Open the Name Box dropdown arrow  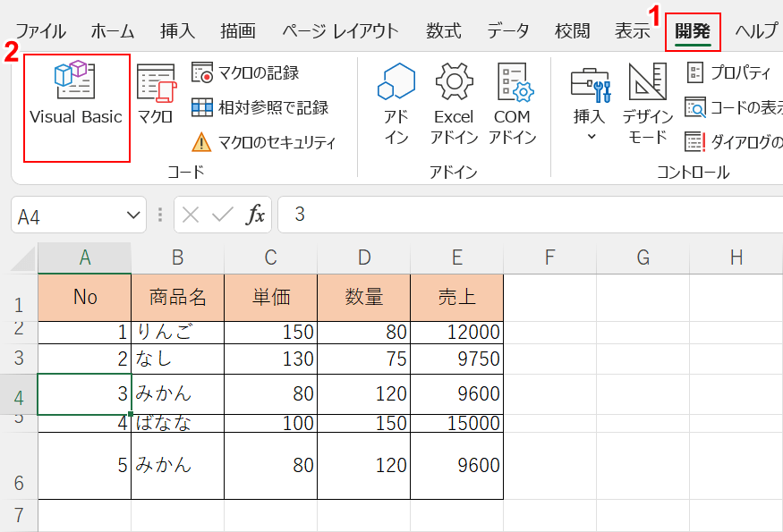pos(134,215)
